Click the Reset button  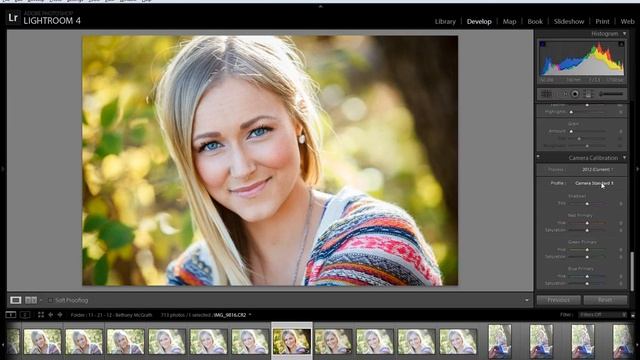coord(605,300)
